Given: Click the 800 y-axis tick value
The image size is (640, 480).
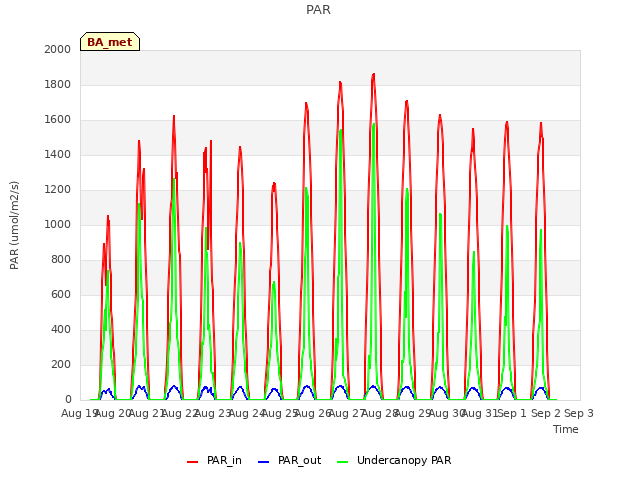Looking at the screenshot, I should coord(61,260).
